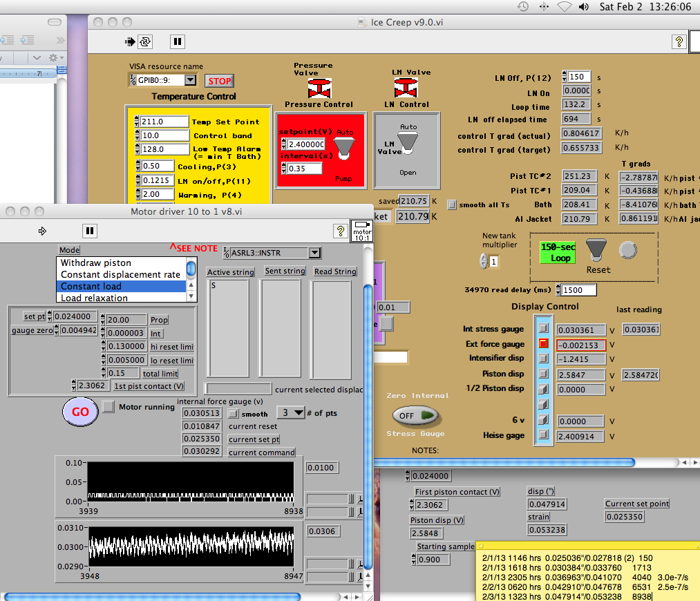
Task: Click the red LN Valve icon
Action: 406,88
